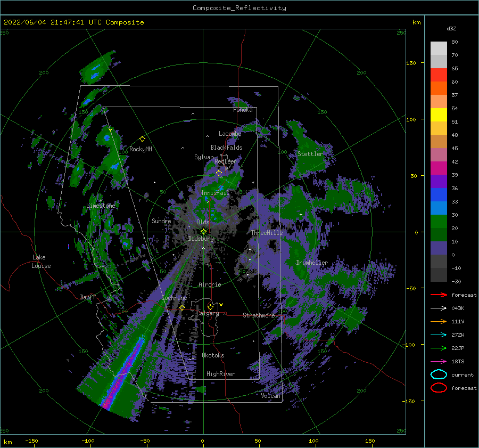The width and height of the screenshot is (479, 448).
Task: Click the Ponoka city label
Action: pyautogui.click(x=243, y=110)
